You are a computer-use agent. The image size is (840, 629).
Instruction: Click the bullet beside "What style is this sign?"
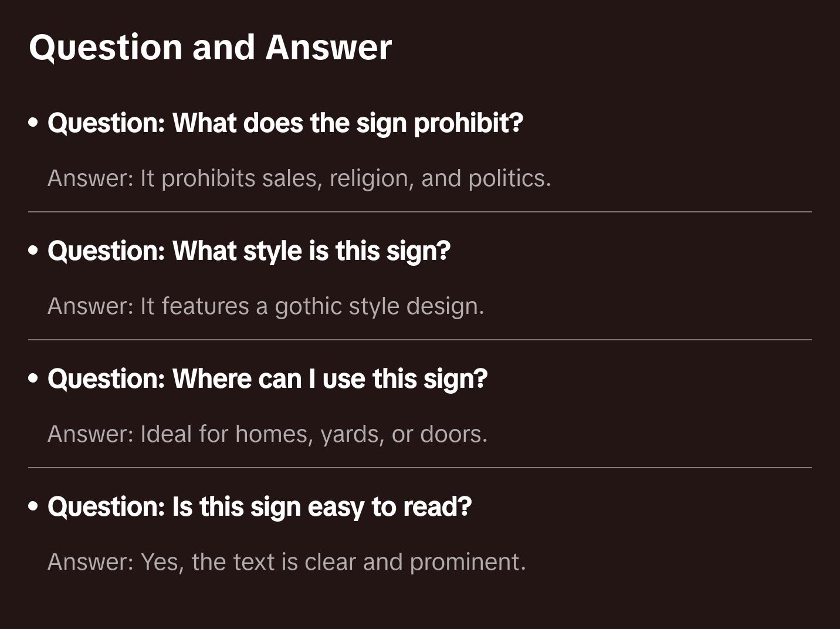point(33,251)
